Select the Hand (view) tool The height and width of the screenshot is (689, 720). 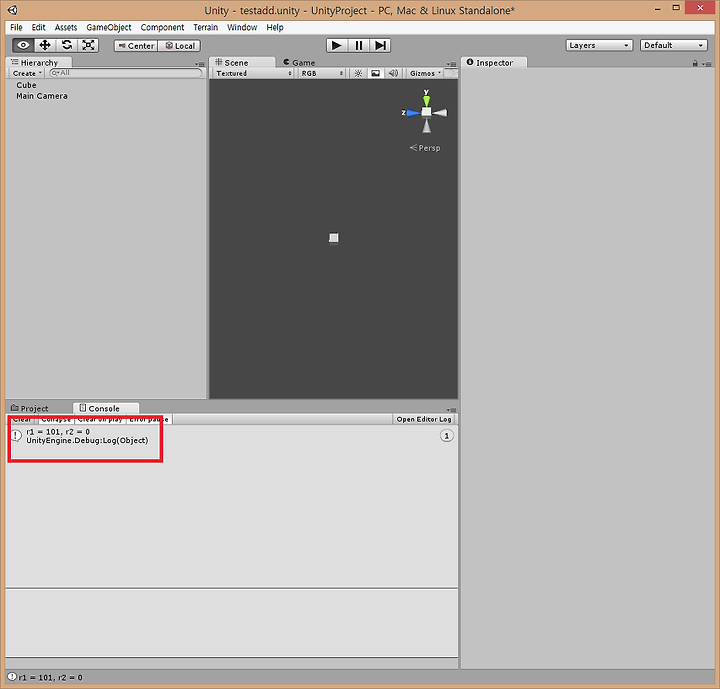23,45
